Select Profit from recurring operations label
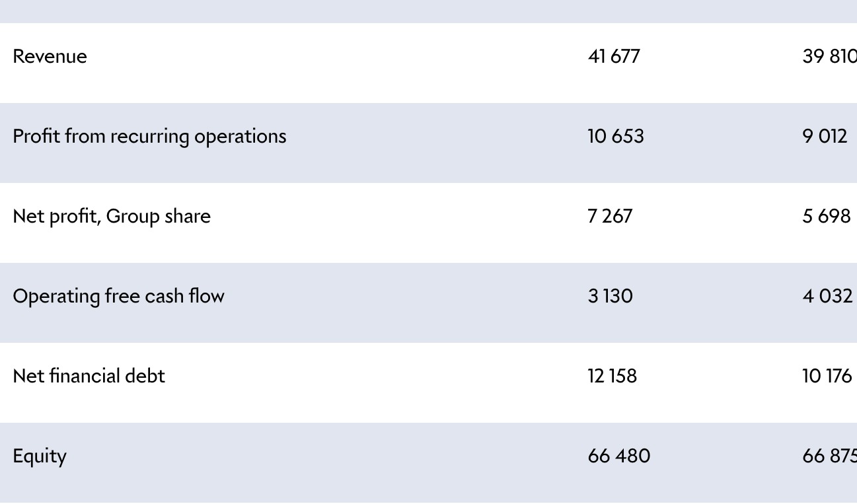The width and height of the screenshot is (857, 504). [149, 137]
